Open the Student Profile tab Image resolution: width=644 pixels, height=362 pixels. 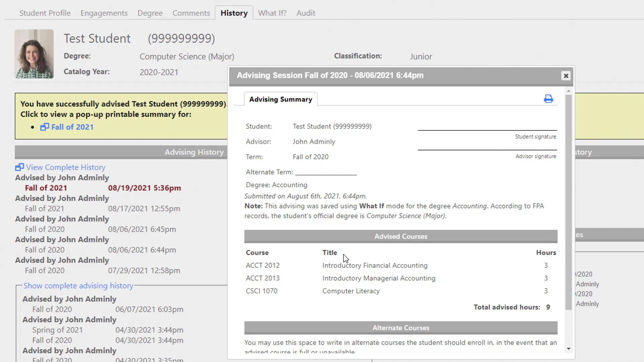(x=45, y=13)
